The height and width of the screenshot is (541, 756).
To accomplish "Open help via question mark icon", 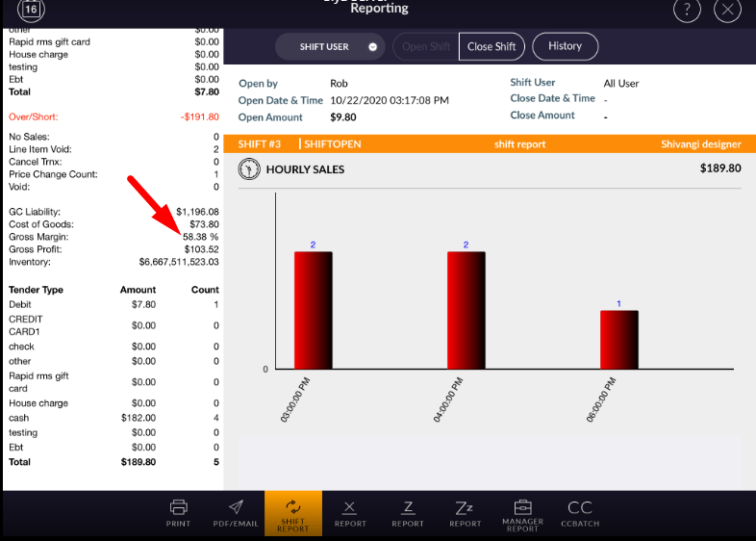I will (x=687, y=11).
